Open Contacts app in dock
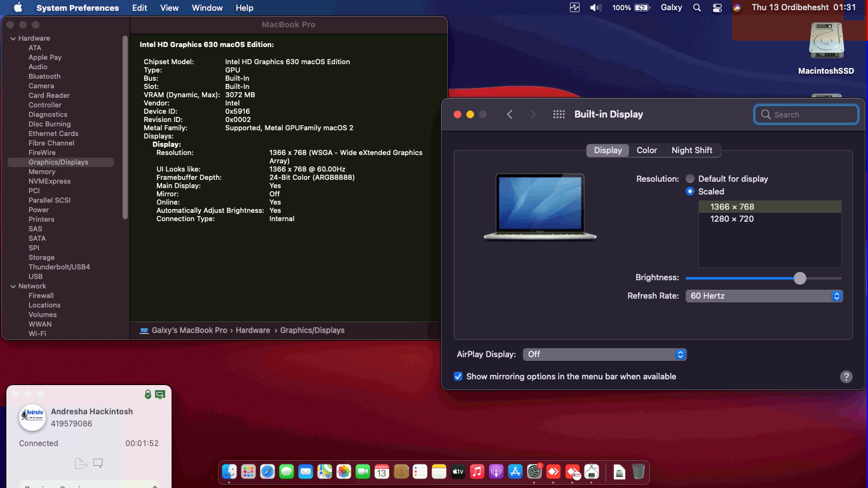 [x=401, y=471]
